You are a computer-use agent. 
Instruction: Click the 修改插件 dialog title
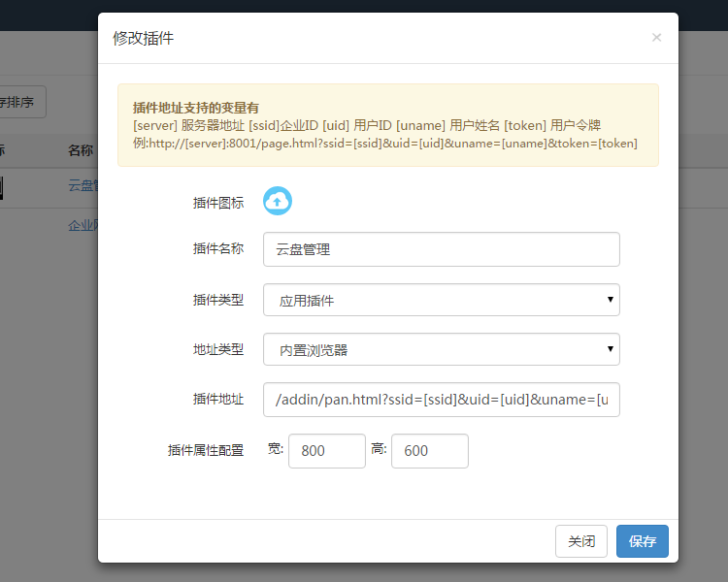144,38
